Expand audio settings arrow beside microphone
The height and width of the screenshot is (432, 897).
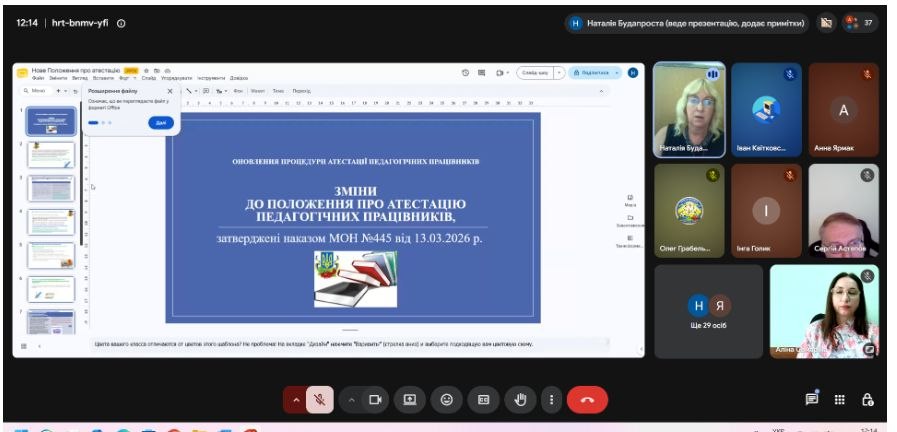tap(295, 400)
